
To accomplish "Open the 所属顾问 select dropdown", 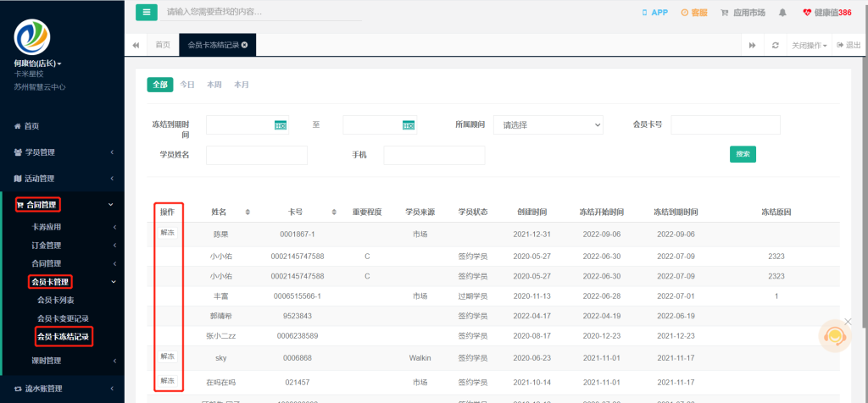I will (x=548, y=125).
